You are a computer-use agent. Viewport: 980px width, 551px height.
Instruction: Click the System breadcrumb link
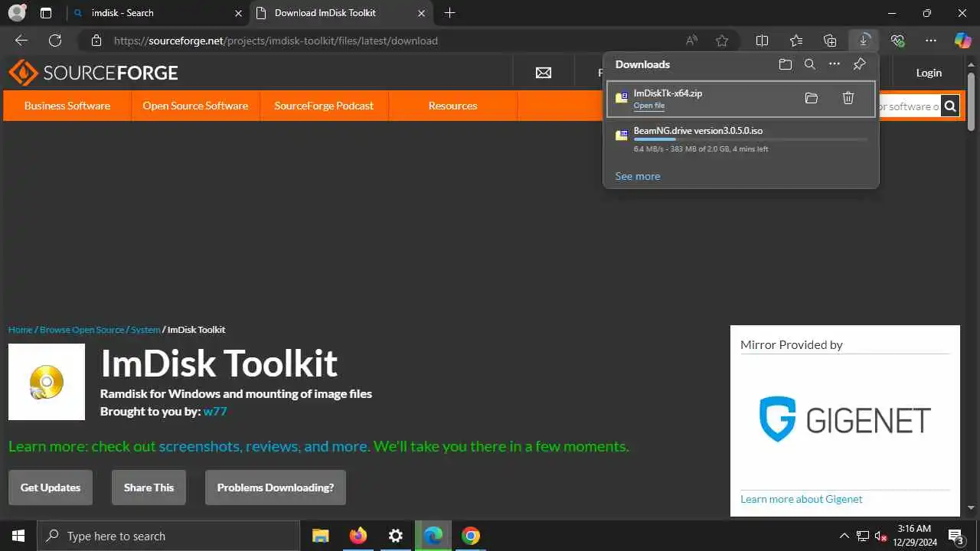[x=145, y=330]
